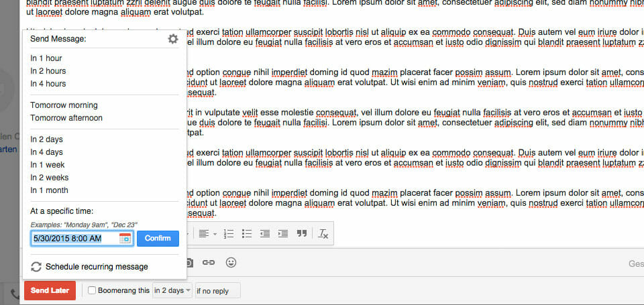Screen dimensions: 644x305
Task: Open the emoji smiley picker
Action: [231, 263]
